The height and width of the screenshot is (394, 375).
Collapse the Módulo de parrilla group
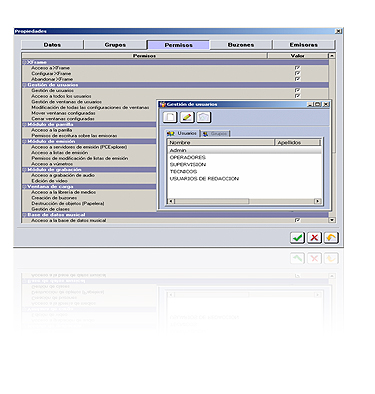tap(24, 124)
